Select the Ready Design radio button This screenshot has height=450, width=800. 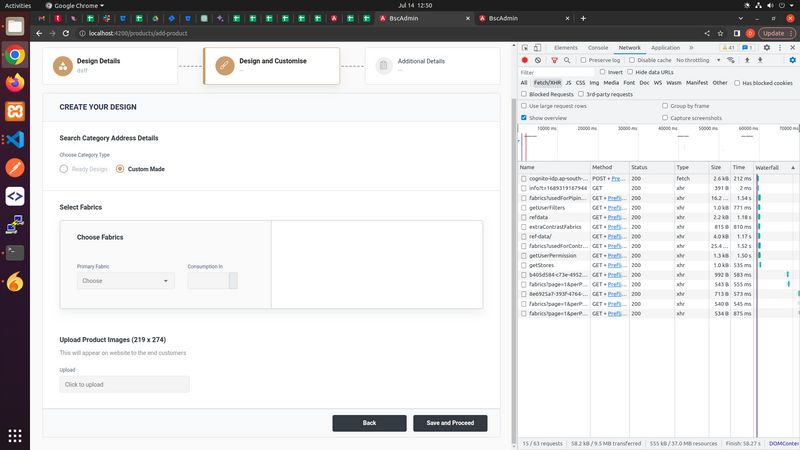[x=64, y=169]
